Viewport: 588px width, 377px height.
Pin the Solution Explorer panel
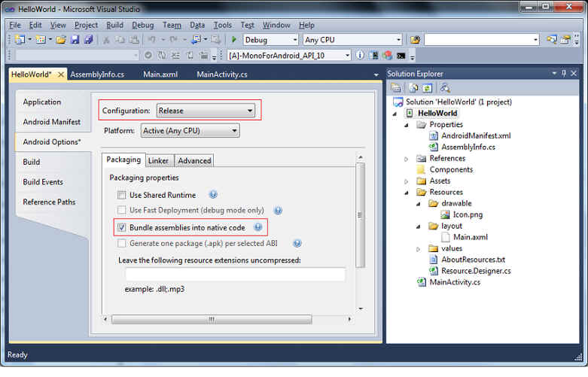click(x=564, y=73)
